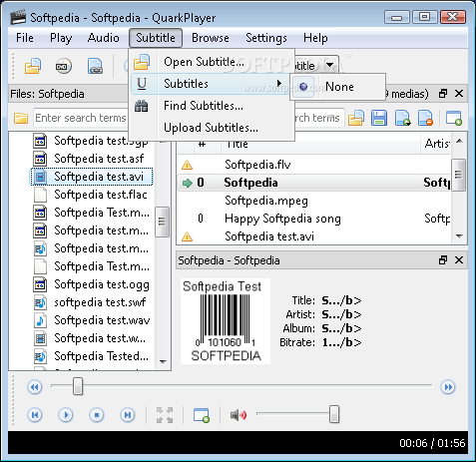Open URL icon in main toolbar
The image size is (476, 462).
[x=95, y=66]
